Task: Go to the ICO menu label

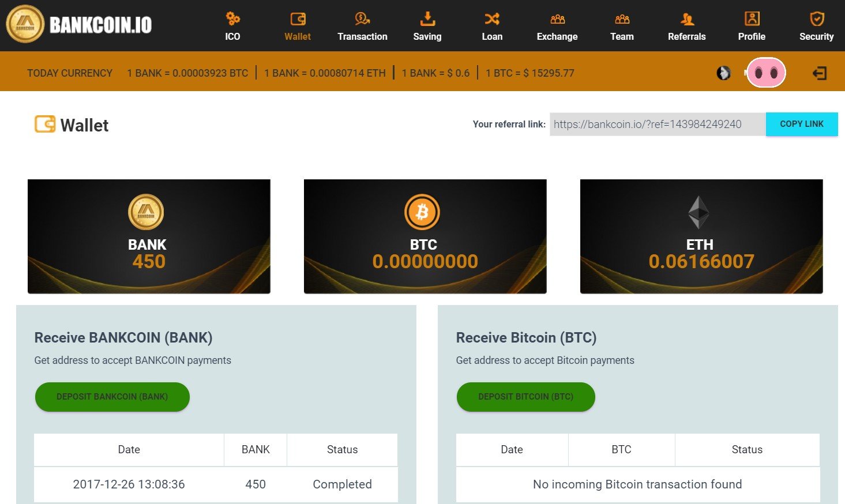Action: (232, 36)
